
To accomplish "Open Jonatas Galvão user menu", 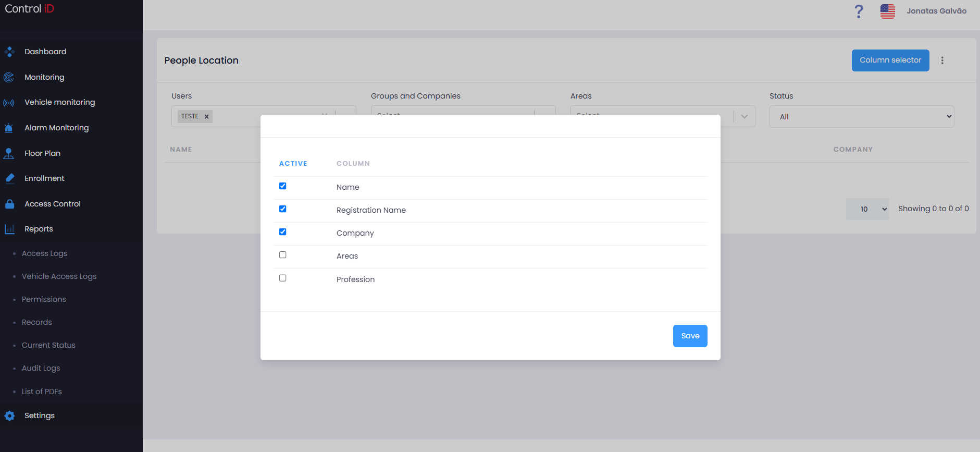I will coord(936,11).
